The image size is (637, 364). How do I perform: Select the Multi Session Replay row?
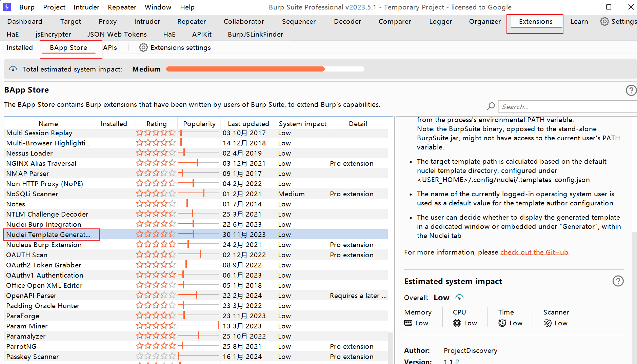pos(196,133)
